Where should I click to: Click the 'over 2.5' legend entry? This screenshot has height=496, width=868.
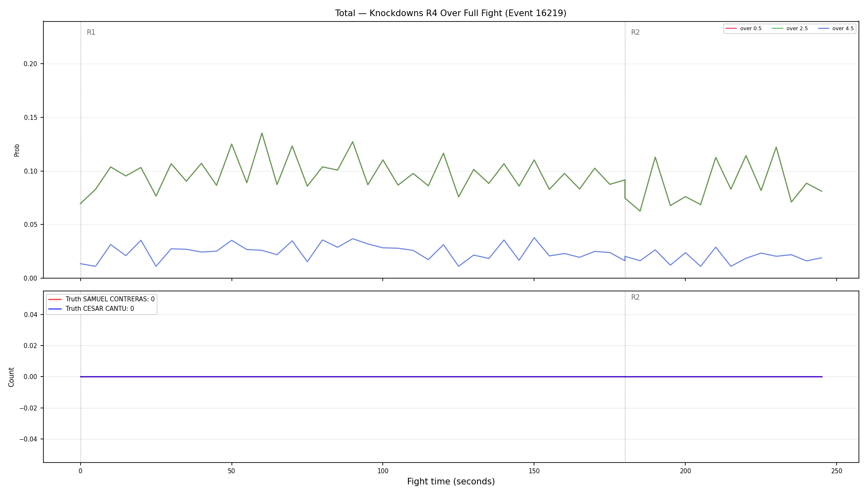pos(789,29)
